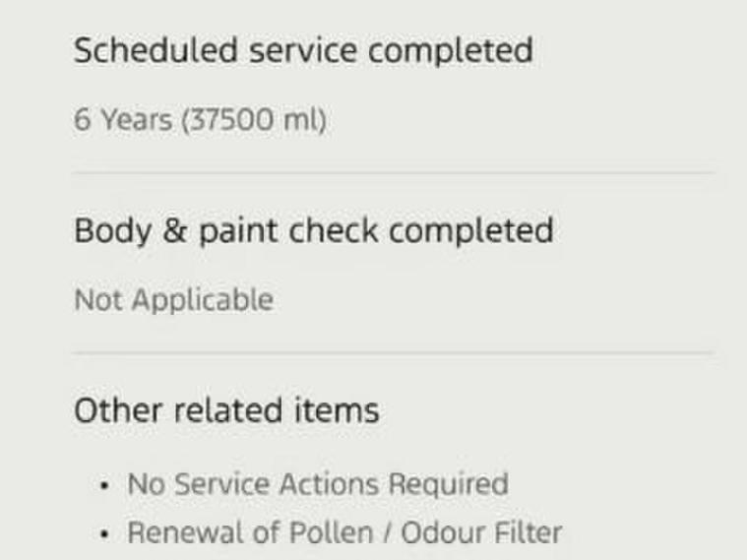Click the "Body & paint check completed" heading
The image size is (747, 560).
[313, 230]
